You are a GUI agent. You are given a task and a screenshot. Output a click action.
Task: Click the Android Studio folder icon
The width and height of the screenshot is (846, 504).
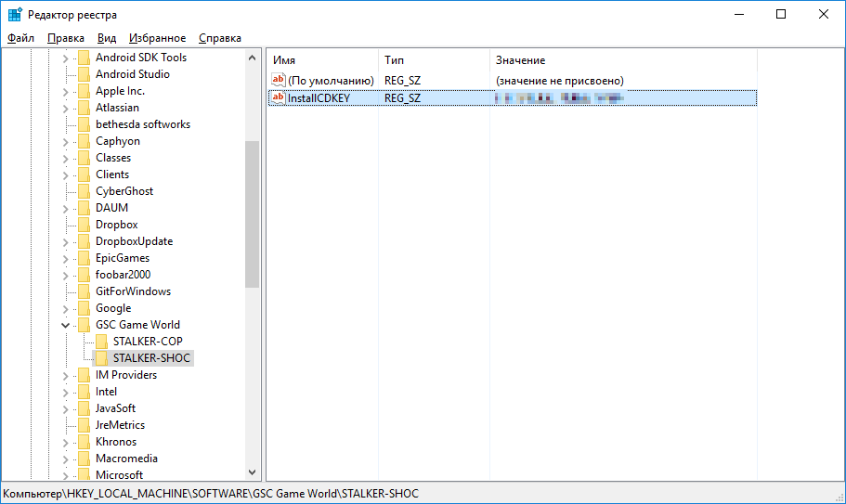point(84,74)
